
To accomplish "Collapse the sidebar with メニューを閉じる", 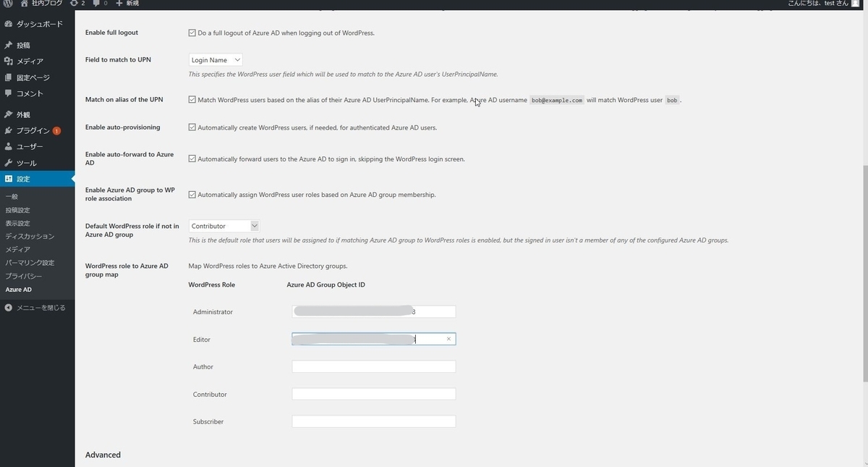I will point(38,308).
